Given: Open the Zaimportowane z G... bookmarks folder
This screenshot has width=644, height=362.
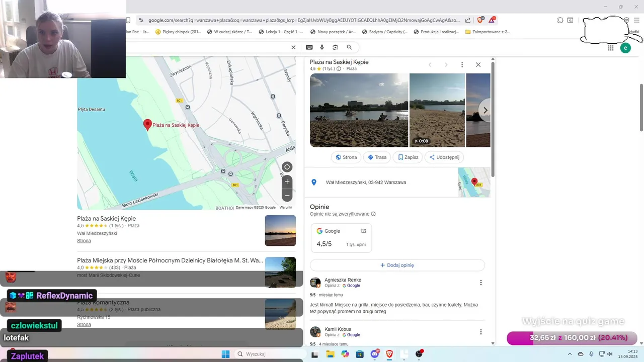Looking at the screenshot, I should (488, 32).
